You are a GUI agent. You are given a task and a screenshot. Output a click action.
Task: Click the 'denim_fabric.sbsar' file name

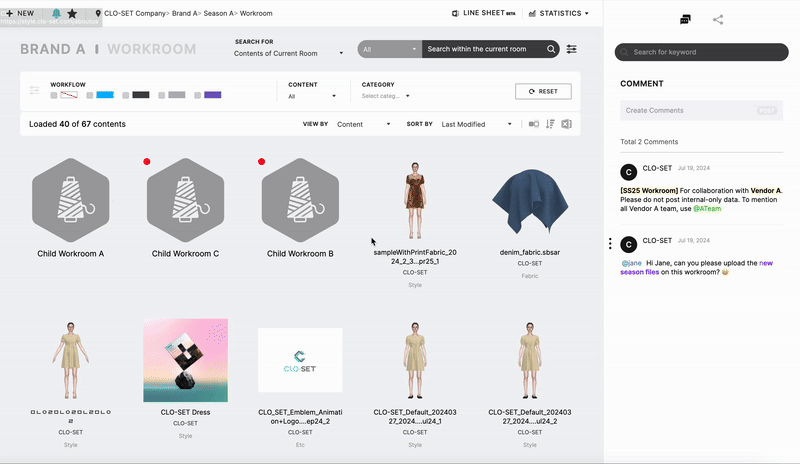pyautogui.click(x=530, y=252)
